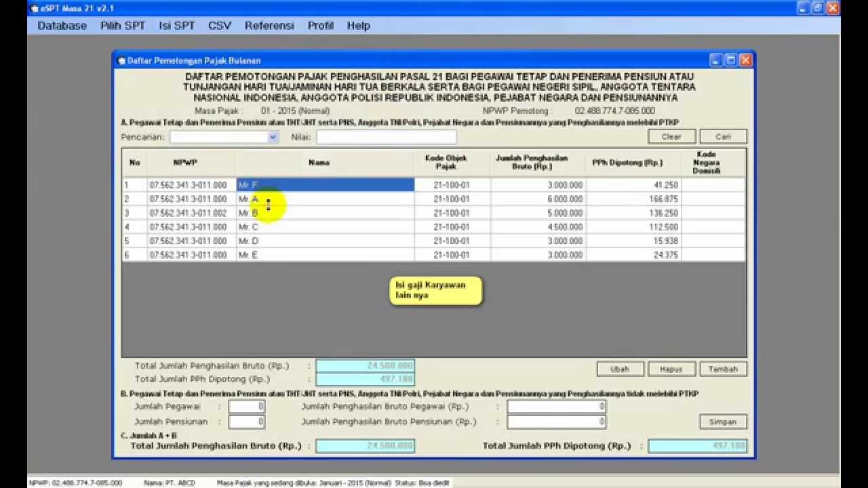The width and height of the screenshot is (868, 488).
Task: Expand the Pencarian dropdown
Action: coord(273,137)
